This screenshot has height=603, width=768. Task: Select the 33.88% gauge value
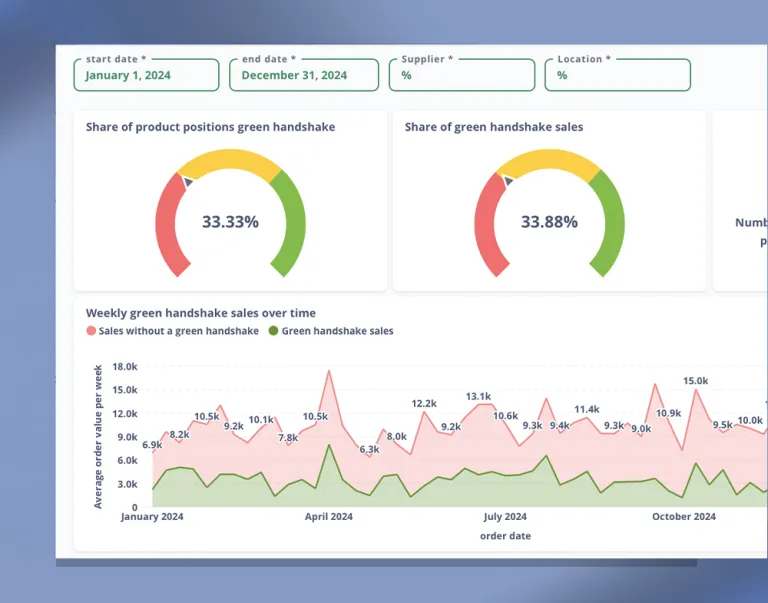point(549,222)
